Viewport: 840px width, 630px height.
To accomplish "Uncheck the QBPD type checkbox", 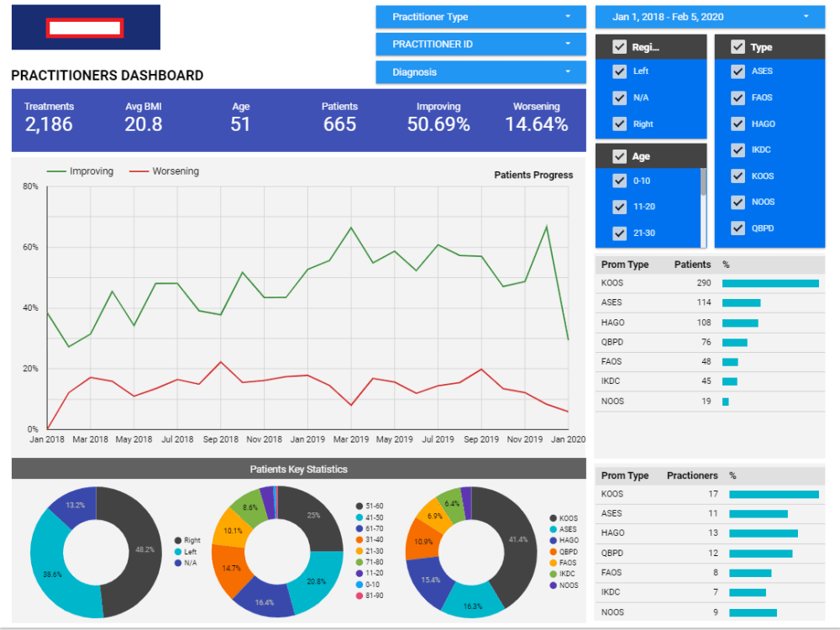I will [738, 228].
